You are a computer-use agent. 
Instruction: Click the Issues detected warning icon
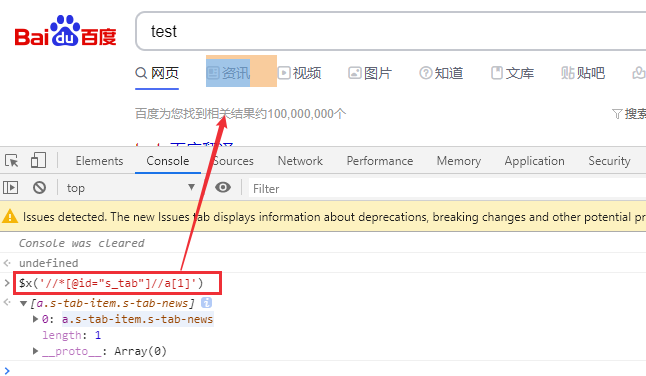[x=10, y=216]
